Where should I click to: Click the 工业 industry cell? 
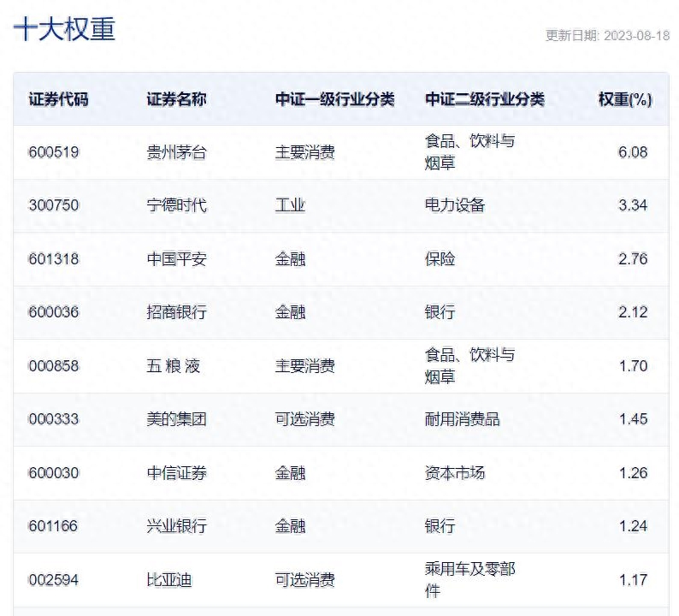(290, 204)
